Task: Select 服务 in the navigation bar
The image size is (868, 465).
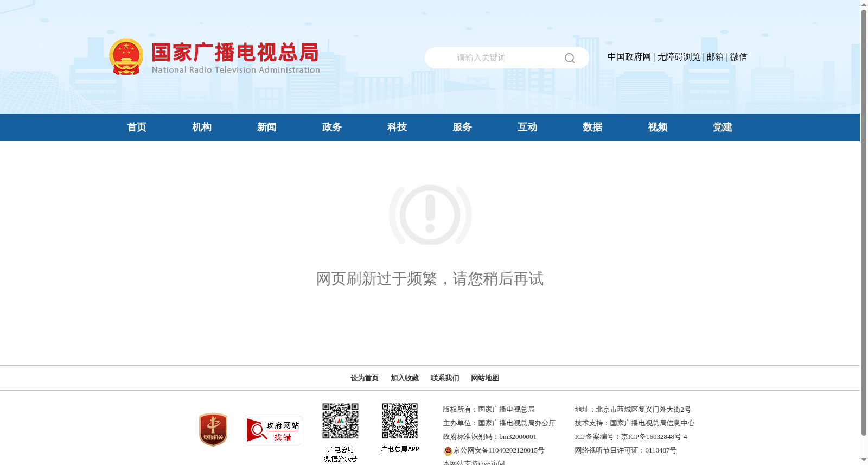Action: (462, 128)
